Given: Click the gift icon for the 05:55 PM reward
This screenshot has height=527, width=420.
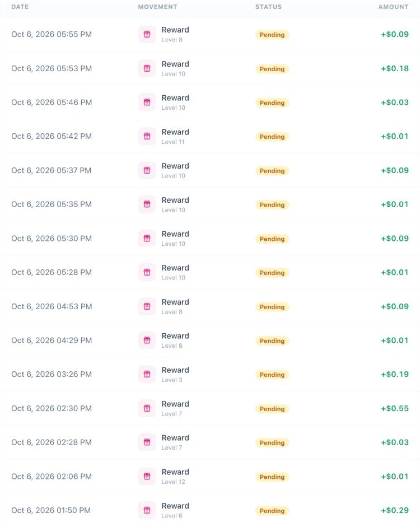Looking at the screenshot, I should coord(147,34).
